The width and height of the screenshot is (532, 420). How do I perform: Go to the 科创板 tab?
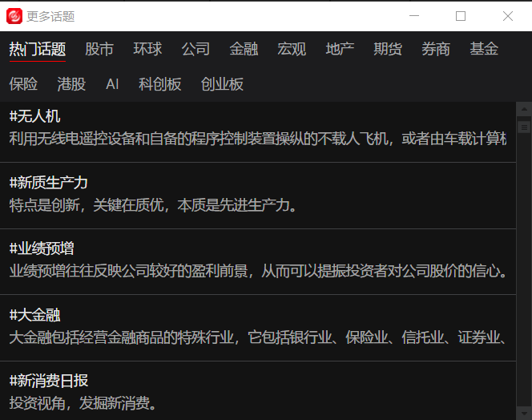(159, 84)
